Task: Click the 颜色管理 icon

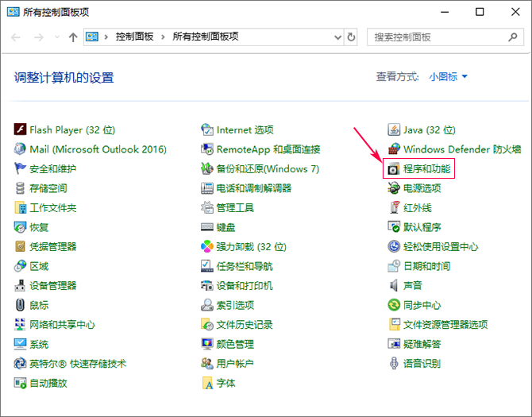Action: pos(207,344)
